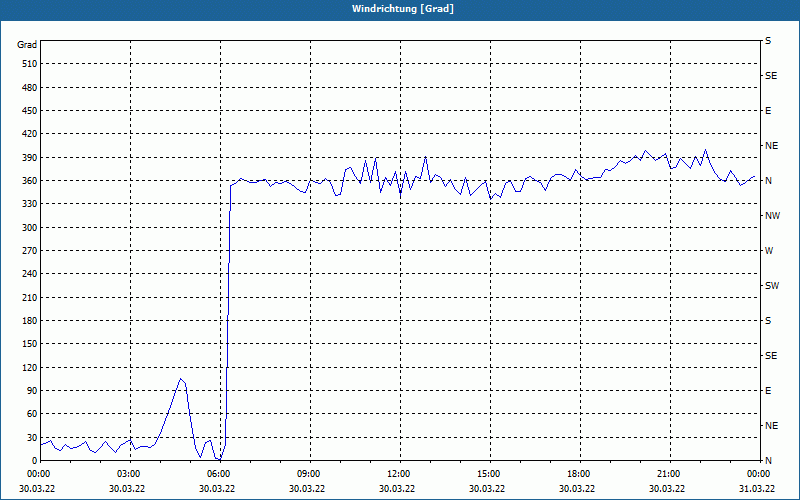Click the "03:00" time label
800x500 pixels.
pos(131,474)
